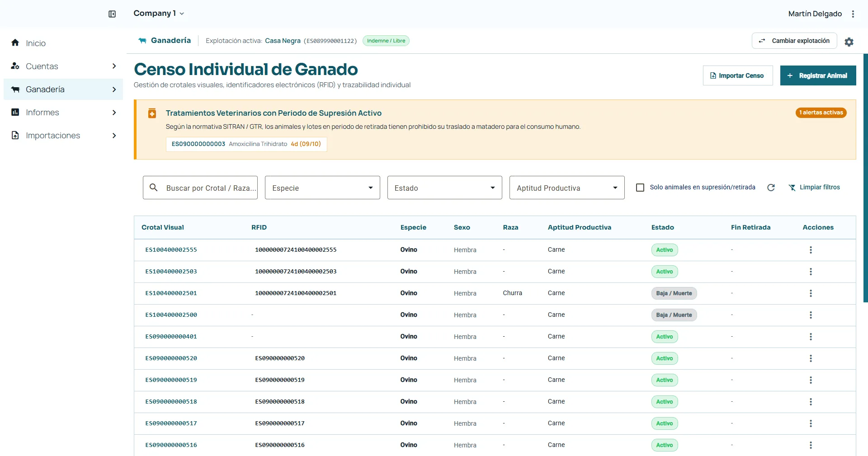Expand the Cuentas menu chevron
Screen dimensions: 868x456
(x=114, y=66)
